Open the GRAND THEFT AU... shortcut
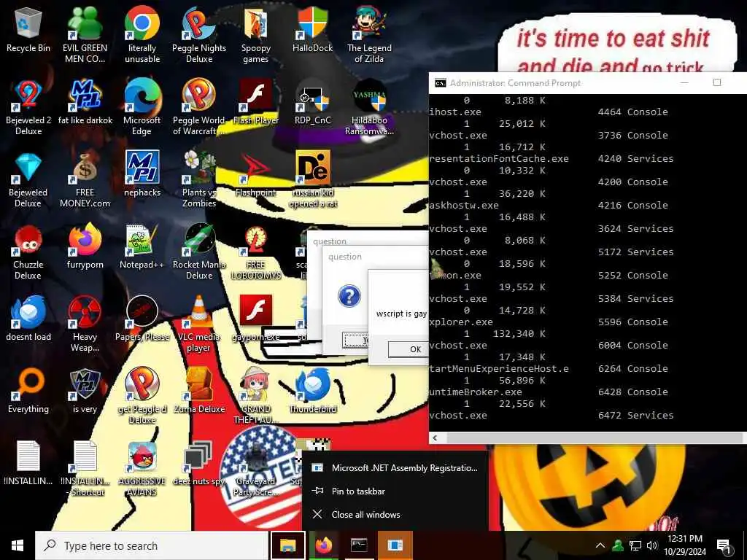This screenshot has height=560, width=747. pyautogui.click(x=256, y=396)
